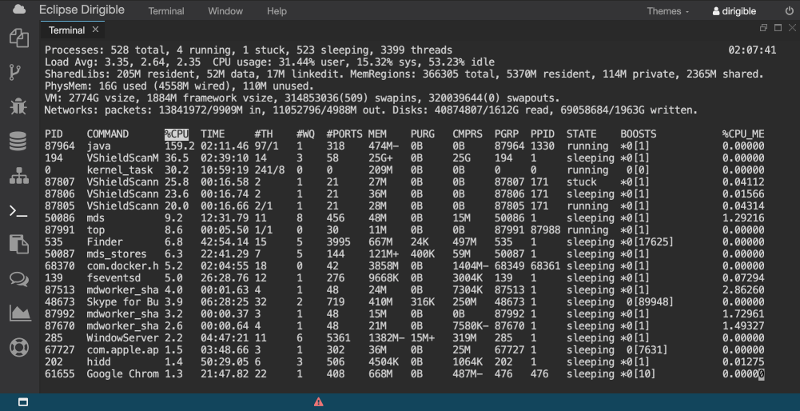Click the PID column header
The image size is (800, 411).
pos(54,134)
